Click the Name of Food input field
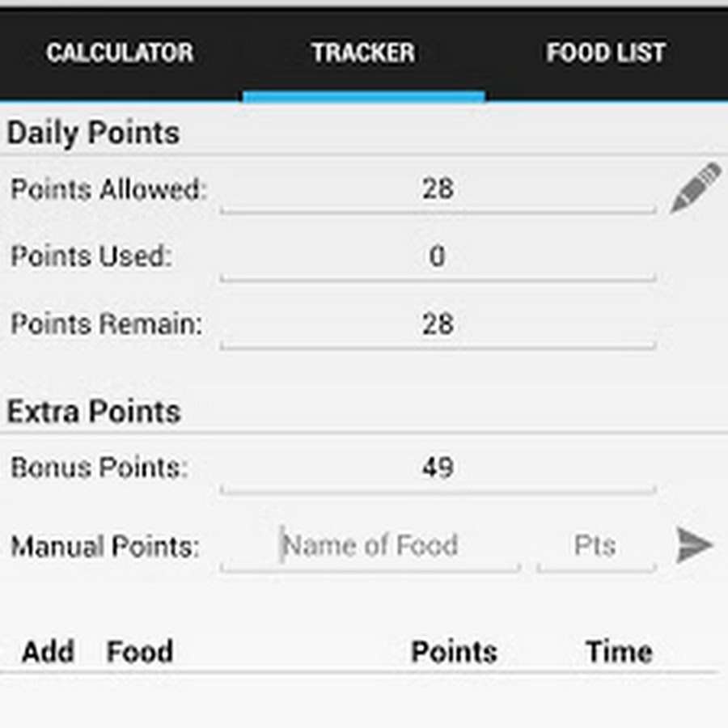The height and width of the screenshot is (728, 728). pyautogui.click(x=370, y=545)
